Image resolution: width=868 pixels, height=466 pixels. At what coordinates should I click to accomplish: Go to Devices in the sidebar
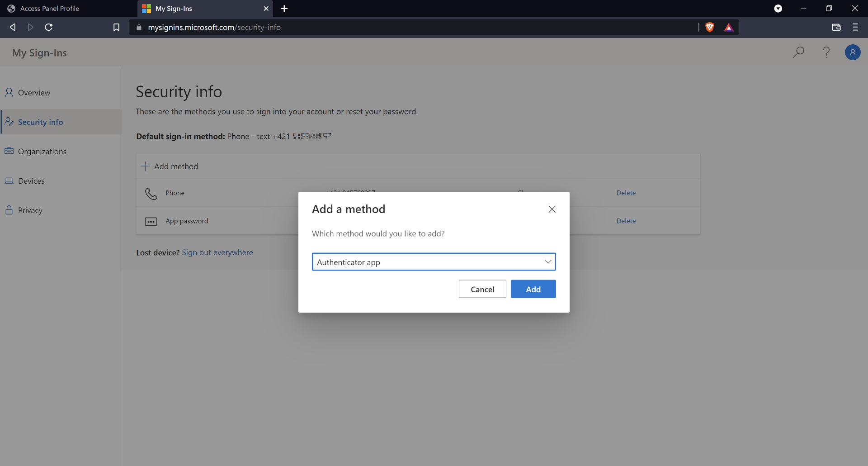[31, 181]
